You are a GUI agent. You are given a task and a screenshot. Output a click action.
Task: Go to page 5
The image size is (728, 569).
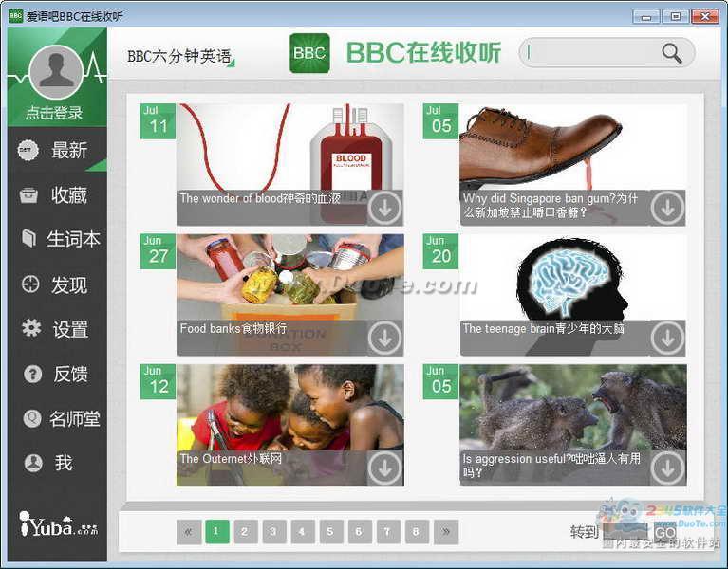pyautogui.click(x=331, y=531)
